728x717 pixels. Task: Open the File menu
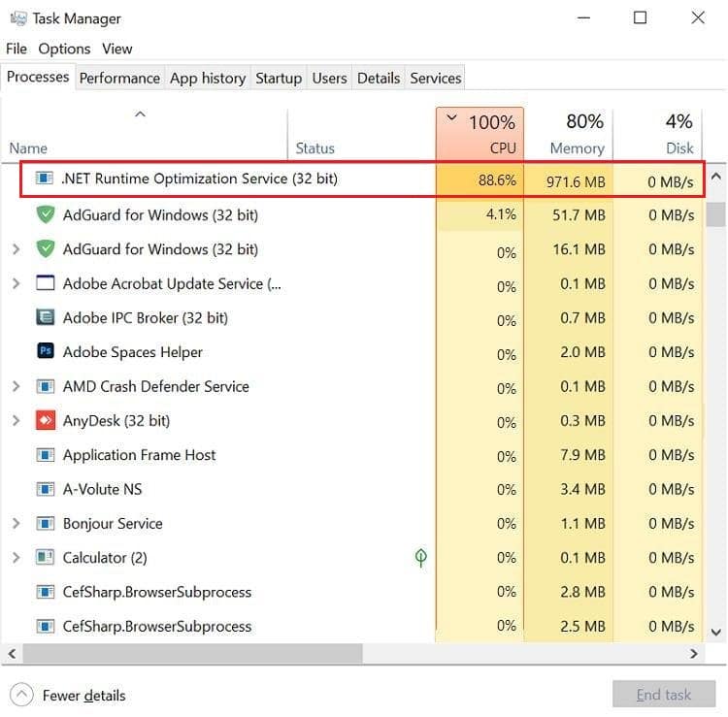[x=17, y=49]
